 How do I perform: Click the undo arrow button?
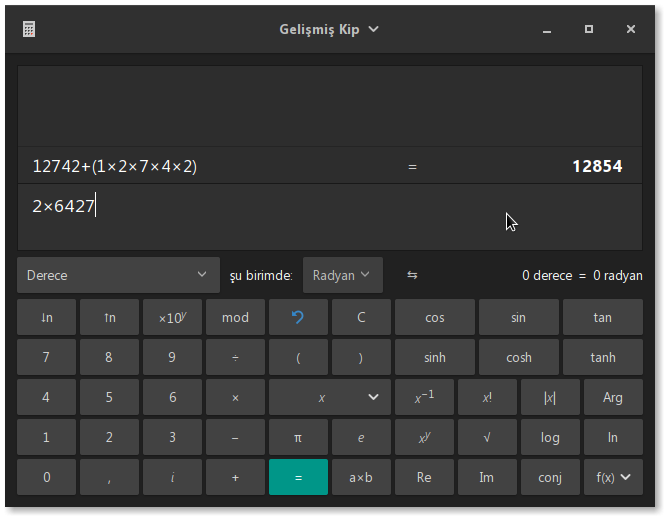[x=298, y=317]
